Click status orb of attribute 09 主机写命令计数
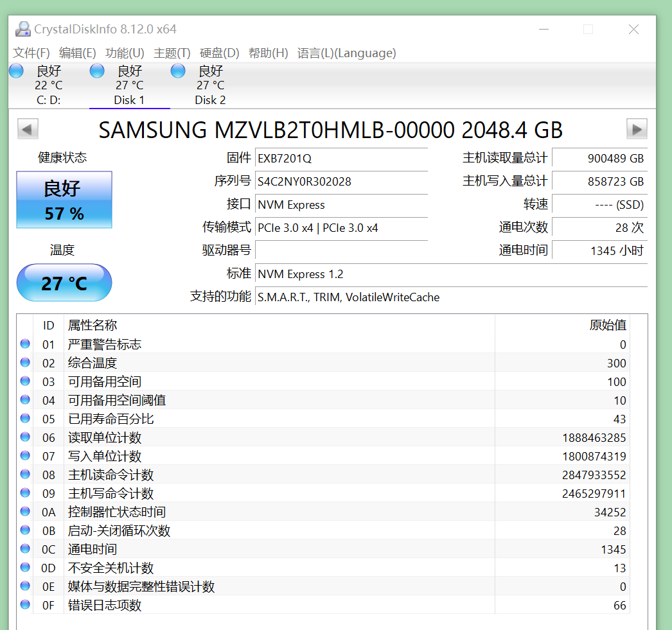The height and width of the screenshot is (630, 672). click(x=25, y=493)
